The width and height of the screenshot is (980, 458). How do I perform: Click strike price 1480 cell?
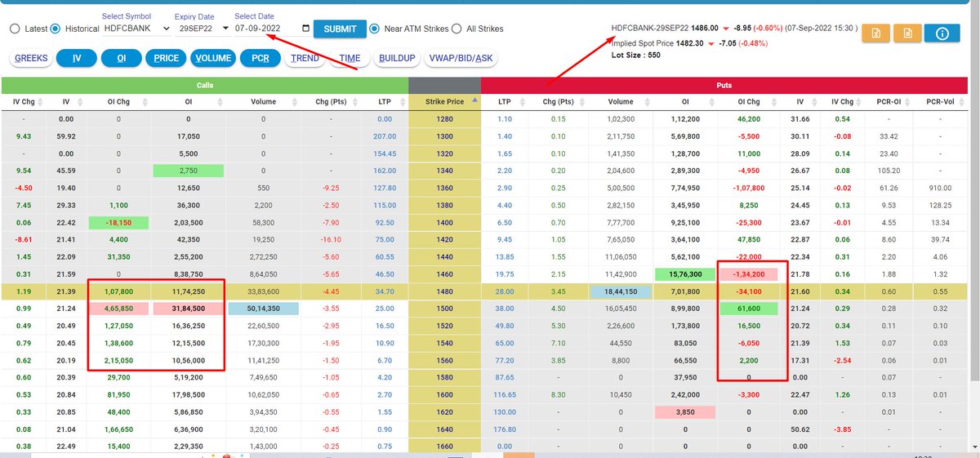coord(444,292)
